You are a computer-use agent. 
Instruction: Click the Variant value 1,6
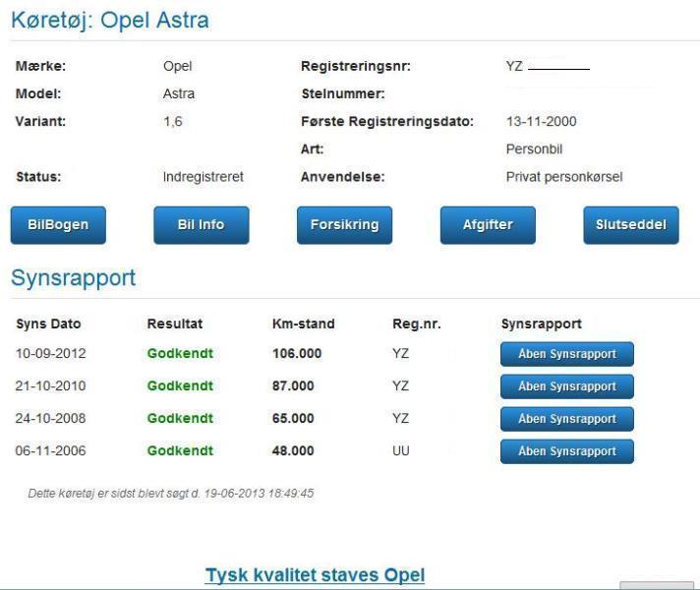[173, 122]
